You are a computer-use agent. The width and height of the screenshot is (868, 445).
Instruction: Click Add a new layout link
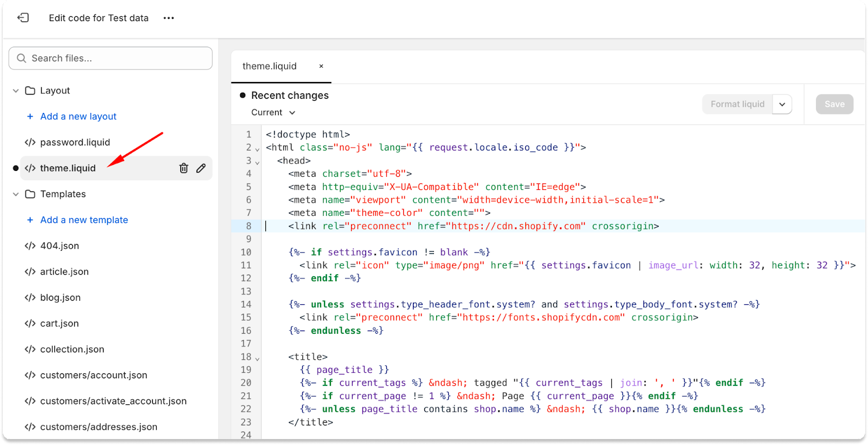coord(78,116)
